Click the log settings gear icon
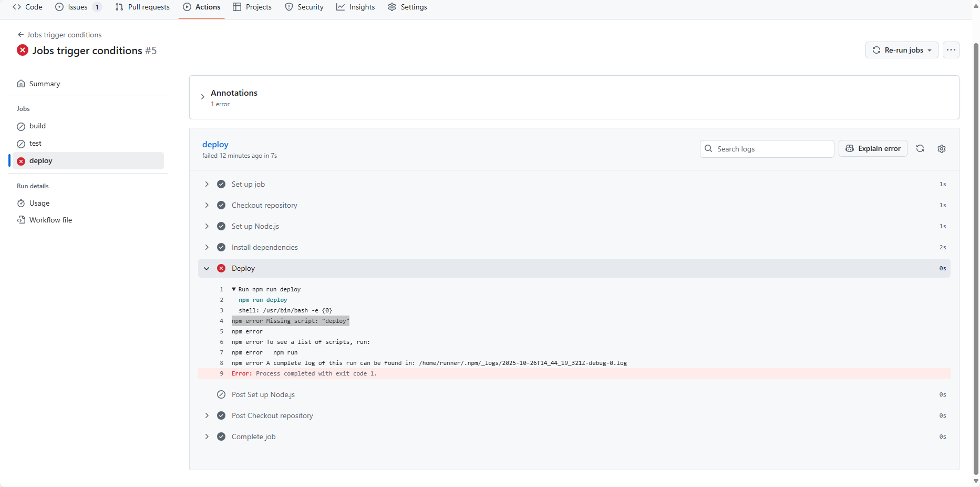Screen dimensions: 980x487 [x=941, y=149]
